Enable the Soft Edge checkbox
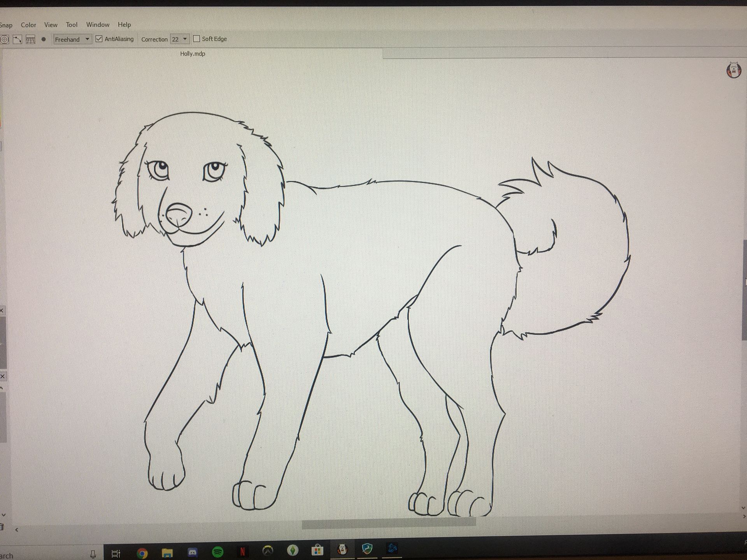 coord(196,39)
